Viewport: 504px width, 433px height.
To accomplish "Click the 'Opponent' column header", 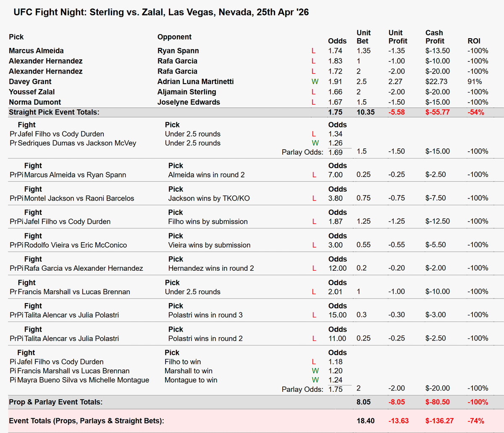I will click(174, 37).
